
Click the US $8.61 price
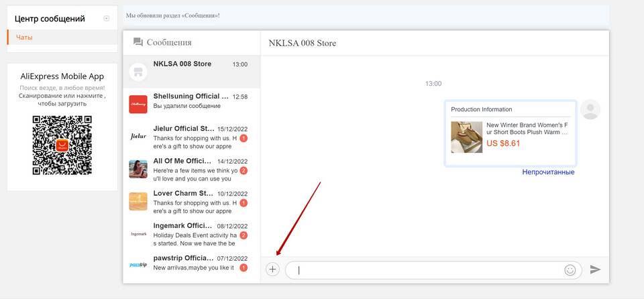pos(503,143)
